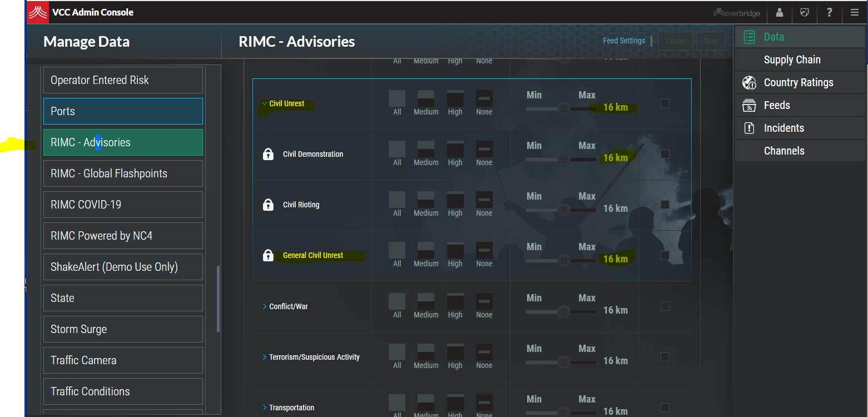Select the All severity box for Civil Unrest

397,98
